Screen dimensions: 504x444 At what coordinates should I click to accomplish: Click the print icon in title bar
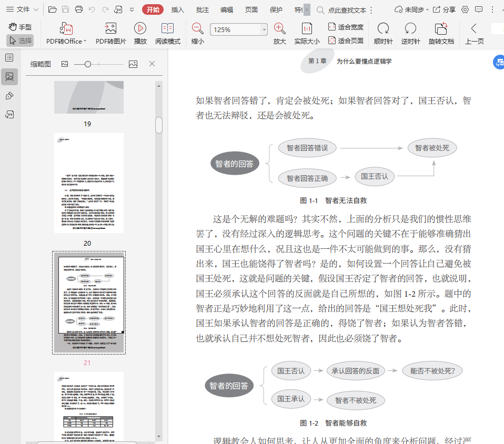coord(79,9)
